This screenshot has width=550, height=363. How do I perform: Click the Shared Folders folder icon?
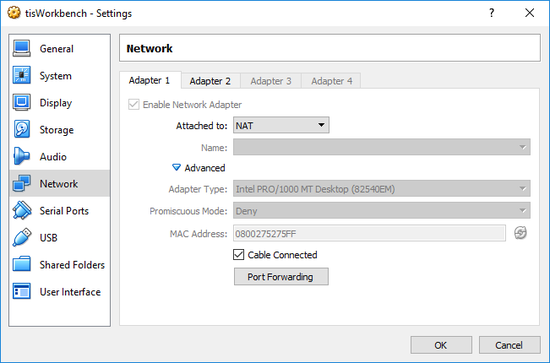click(x=22, y=264)
